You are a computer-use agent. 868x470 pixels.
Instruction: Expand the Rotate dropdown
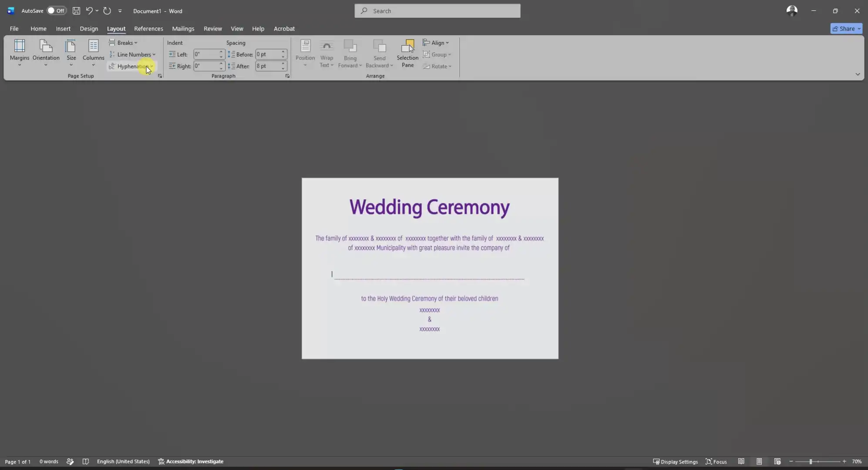(x=437, y=66)
